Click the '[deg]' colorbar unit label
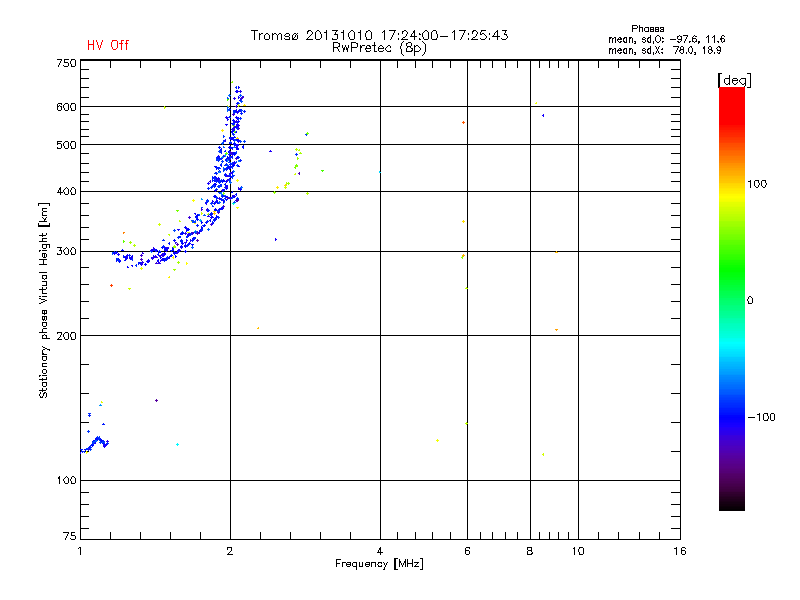 [x=734, y=81]
